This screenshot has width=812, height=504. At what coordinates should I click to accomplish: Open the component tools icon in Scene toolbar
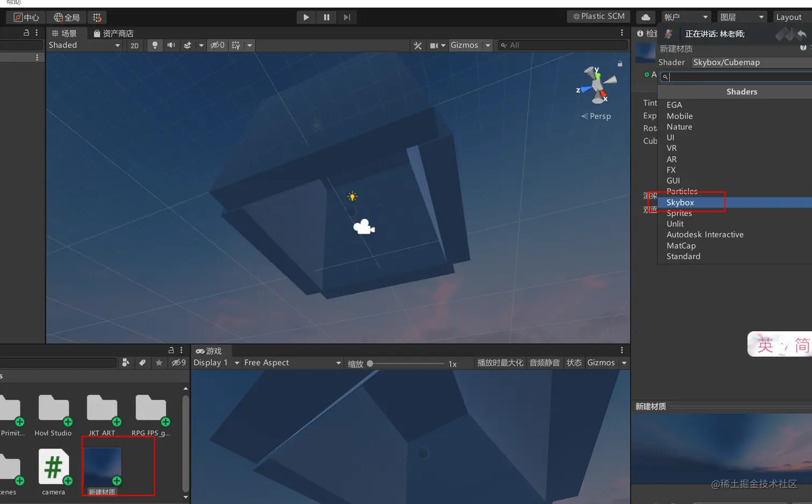418,45
